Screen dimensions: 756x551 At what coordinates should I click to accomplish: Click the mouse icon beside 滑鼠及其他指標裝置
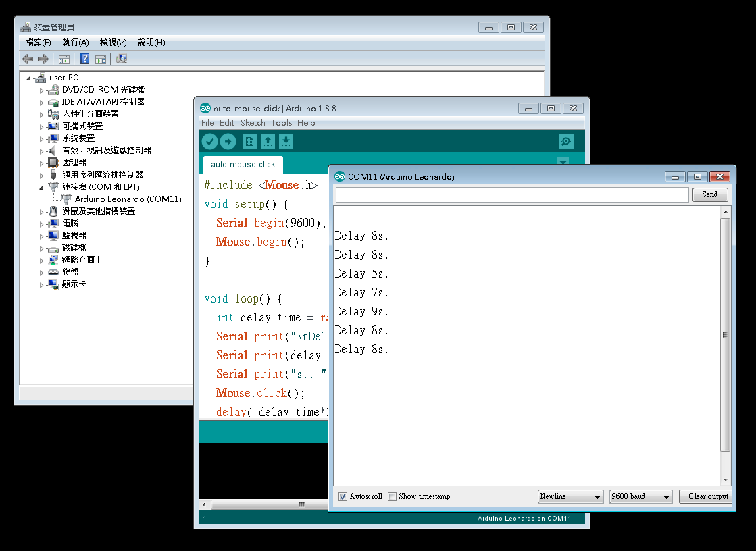pyautogui.click(x=53, y=211)
